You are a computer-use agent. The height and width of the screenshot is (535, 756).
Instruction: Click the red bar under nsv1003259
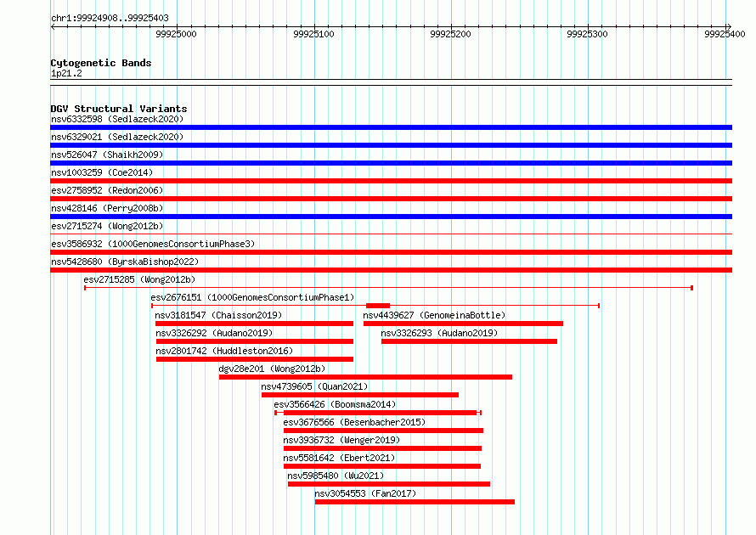(391, 181)
